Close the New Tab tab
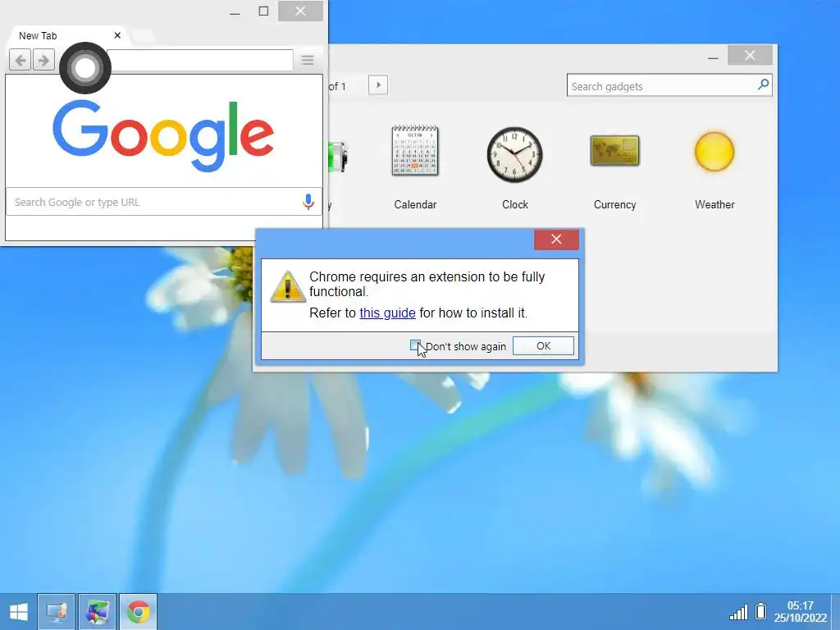Viewport: 840px width, 630px height. (117, 35)
